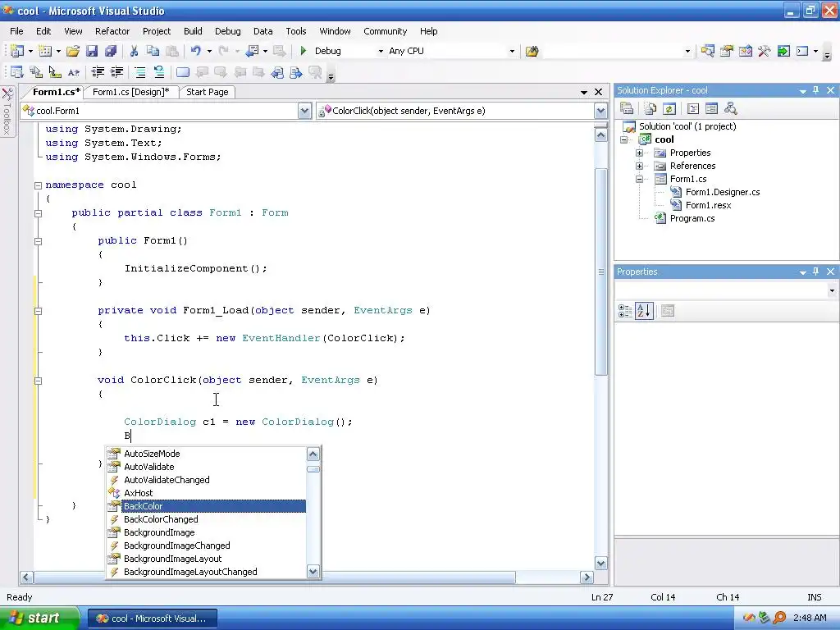Open the ColorClick members dropdown

(x=600, y=111)
